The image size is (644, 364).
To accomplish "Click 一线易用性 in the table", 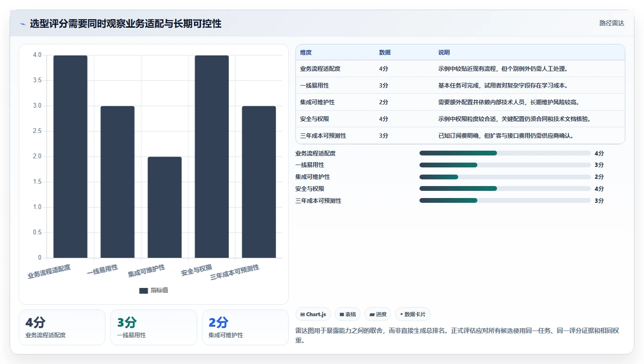I will coord(315,86).
